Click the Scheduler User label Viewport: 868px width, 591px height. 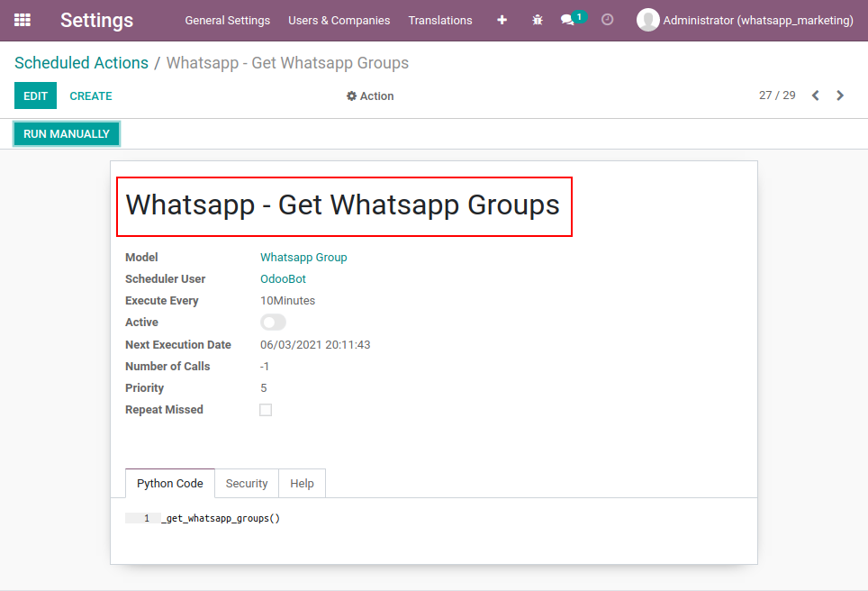165,278
